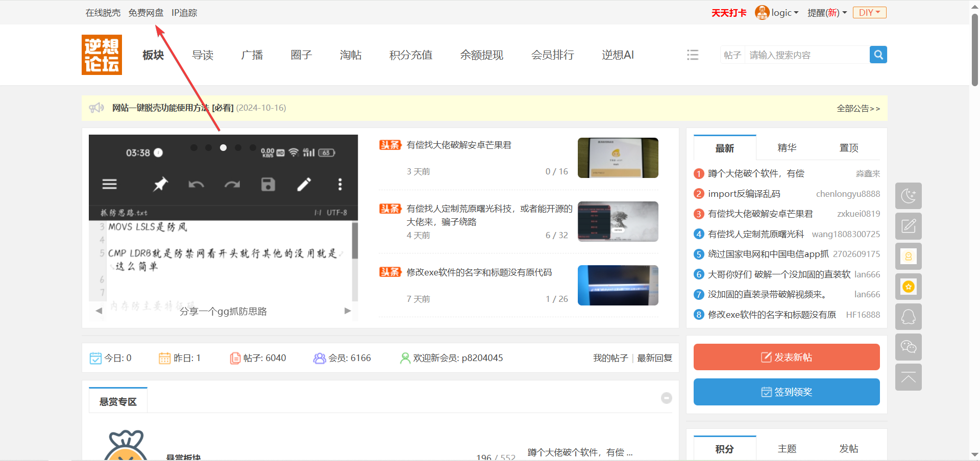Viewport: 980px width, 461px height.
Task: Click the 逆想论坛 orange logo
Action: pos(102,55)
